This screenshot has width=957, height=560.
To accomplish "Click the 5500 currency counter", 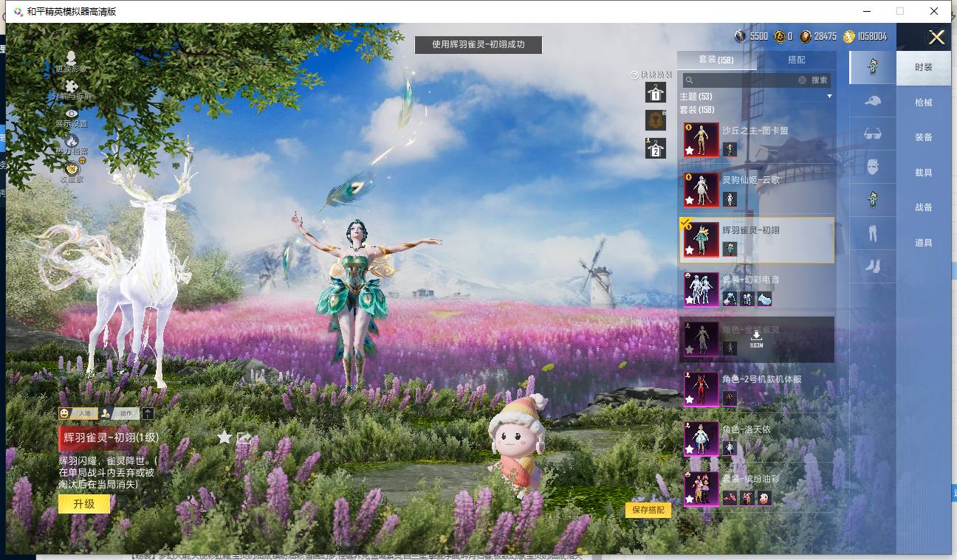I will [752, 36].
